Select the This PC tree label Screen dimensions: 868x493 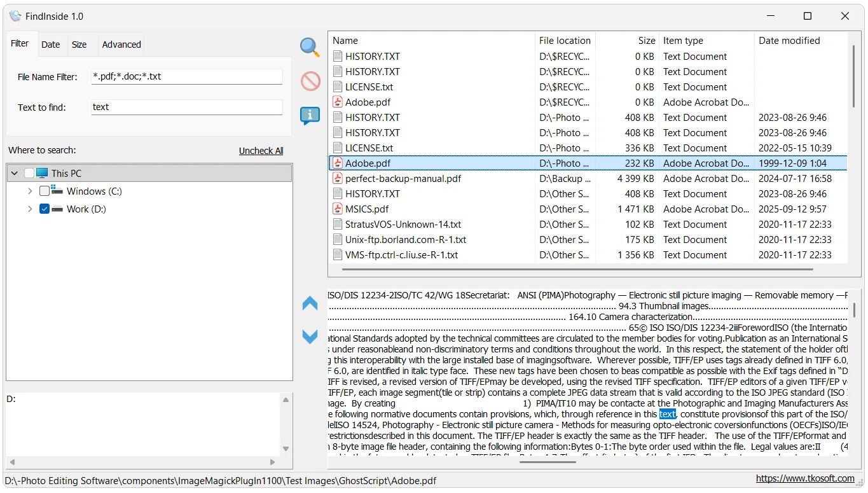coord(66,173)
